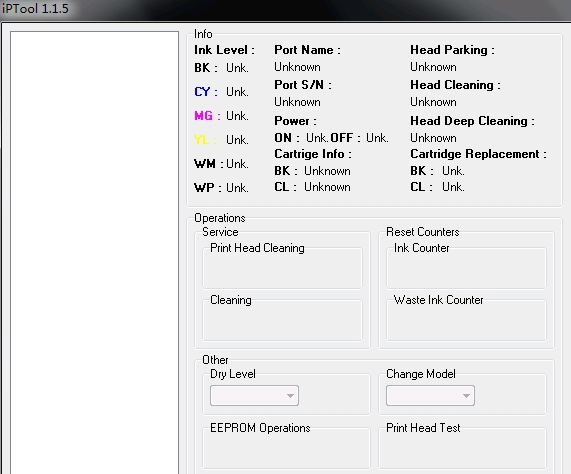
Task: Click the empty Cleaning group under Service
Action: click(282, 320)
